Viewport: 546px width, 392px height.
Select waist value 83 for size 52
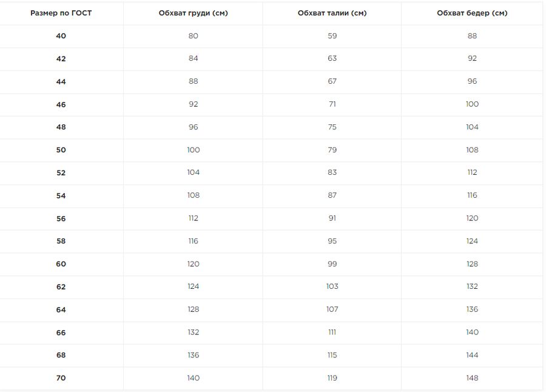(332, 172)
